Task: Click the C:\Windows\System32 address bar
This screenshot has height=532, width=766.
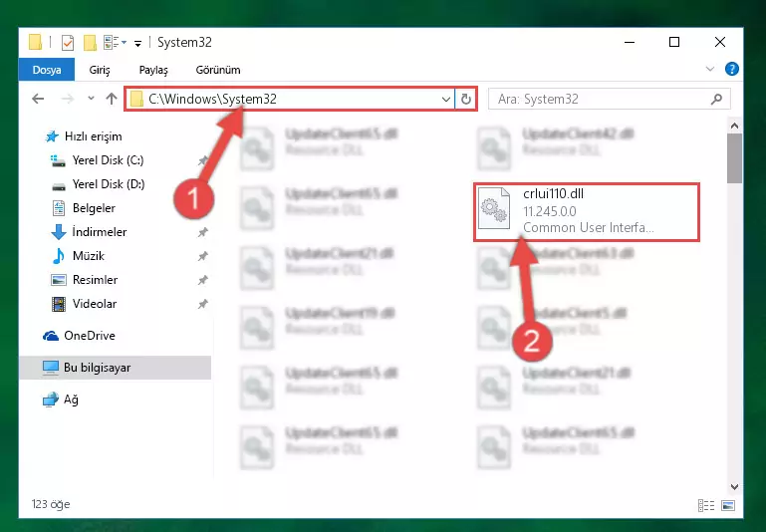Action: point(289,100)
